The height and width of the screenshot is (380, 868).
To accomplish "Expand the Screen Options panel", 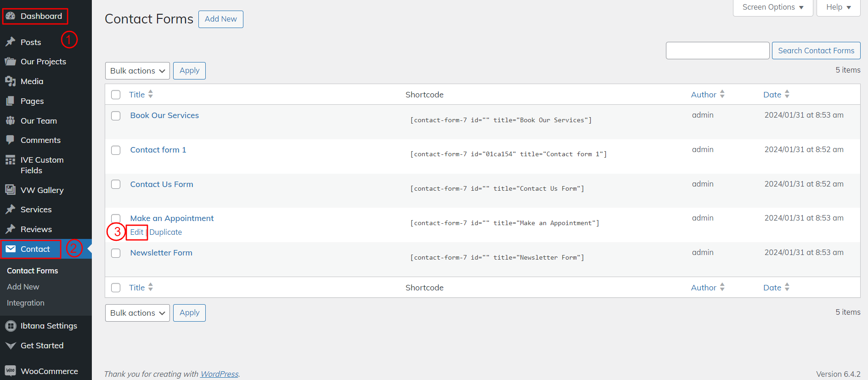I will 772,7.
